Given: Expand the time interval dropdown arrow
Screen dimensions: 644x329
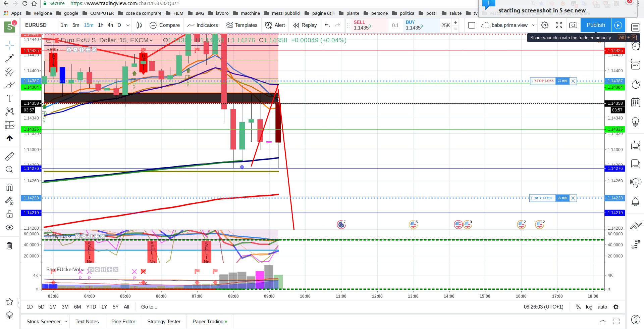Looking at the screenshot, I should point(128,25).
